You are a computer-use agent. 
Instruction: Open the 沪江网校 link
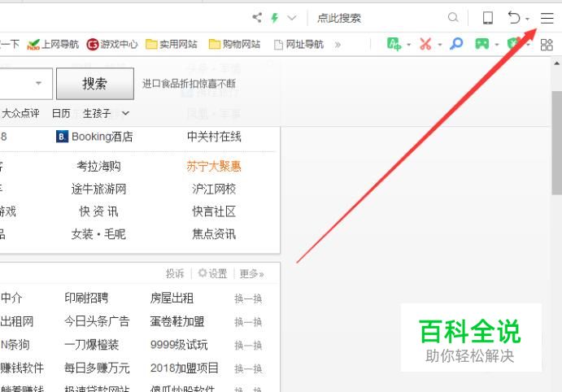point(214,189)
